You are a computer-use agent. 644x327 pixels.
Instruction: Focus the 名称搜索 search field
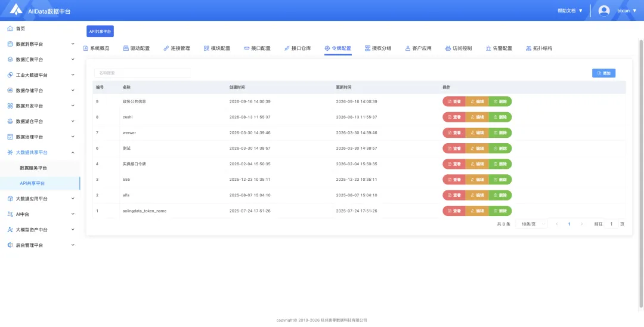(x=143, y=73)
